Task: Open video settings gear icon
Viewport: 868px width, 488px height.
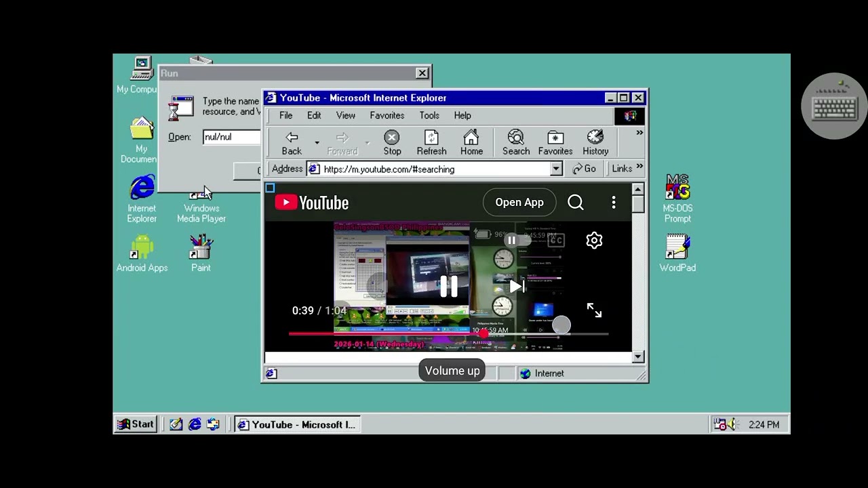Action: [594, 240]
